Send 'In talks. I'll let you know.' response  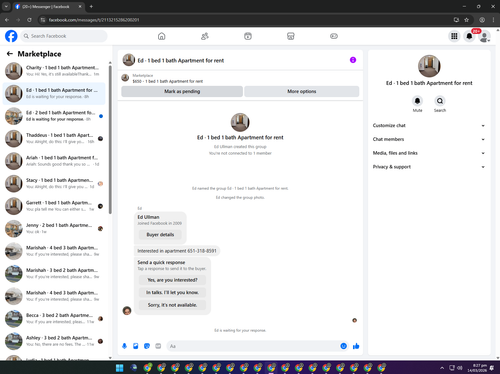[x=172, y=292]
